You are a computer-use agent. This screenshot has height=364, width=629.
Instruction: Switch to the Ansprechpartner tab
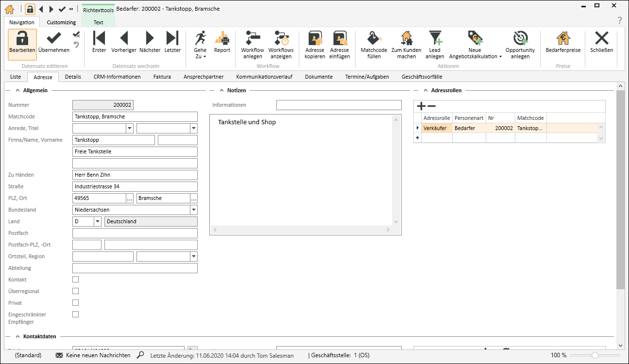click(x=204, y=77)
